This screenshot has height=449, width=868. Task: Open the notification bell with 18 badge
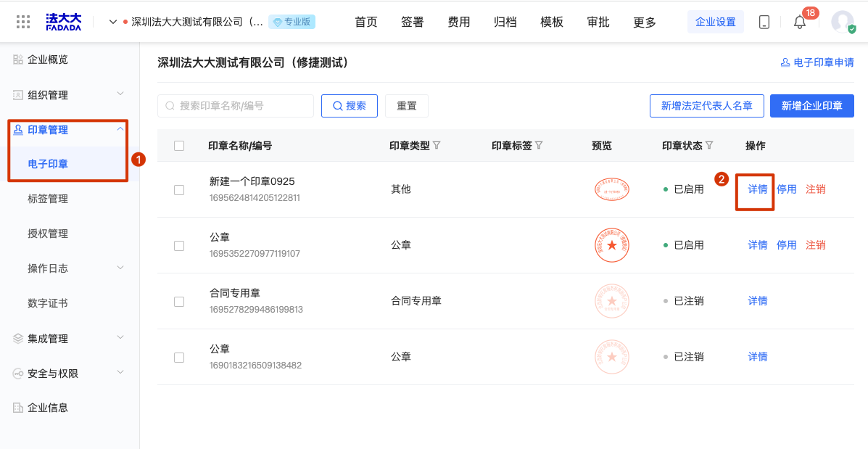[800, 22]
